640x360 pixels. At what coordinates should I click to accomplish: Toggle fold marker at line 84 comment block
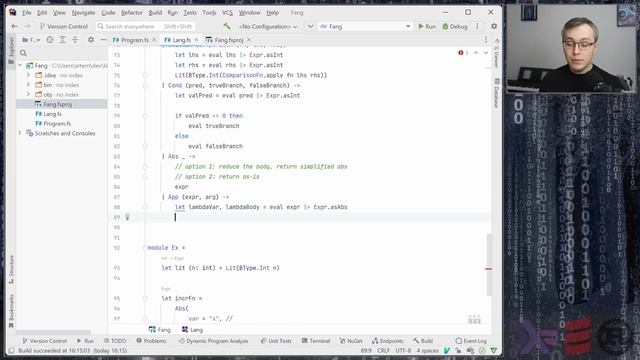coord(145,167)
